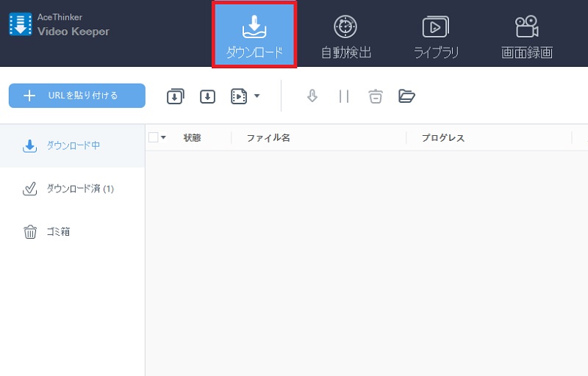Click the video format icon

click(239, 96)
